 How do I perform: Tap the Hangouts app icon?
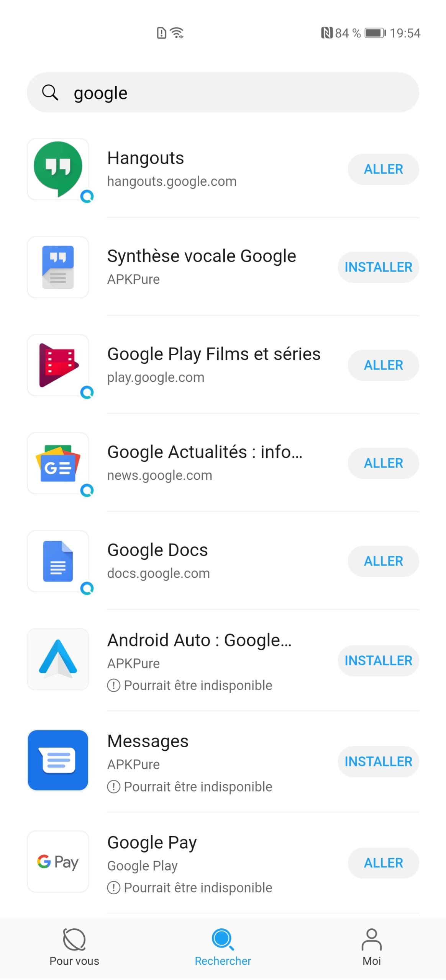pos(58,169)
